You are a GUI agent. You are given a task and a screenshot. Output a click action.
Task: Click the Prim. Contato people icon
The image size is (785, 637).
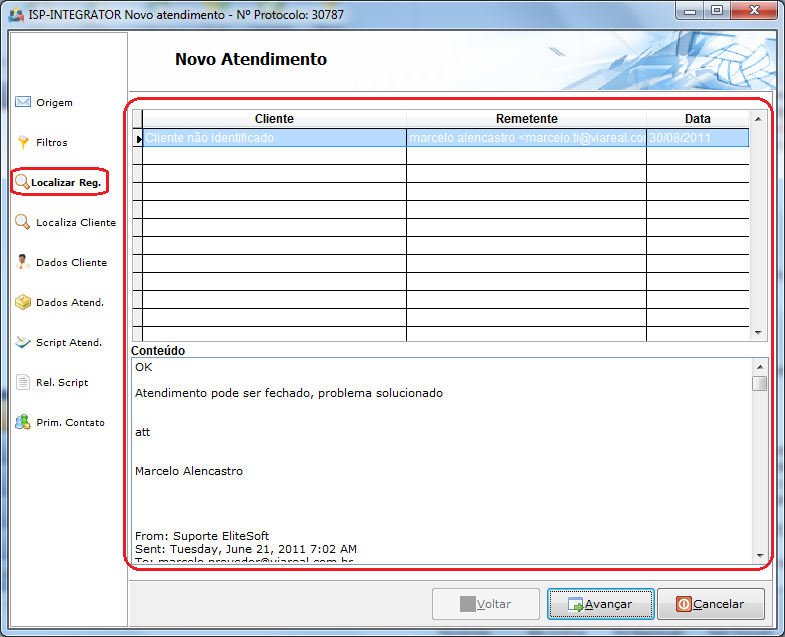pos(23,422)
